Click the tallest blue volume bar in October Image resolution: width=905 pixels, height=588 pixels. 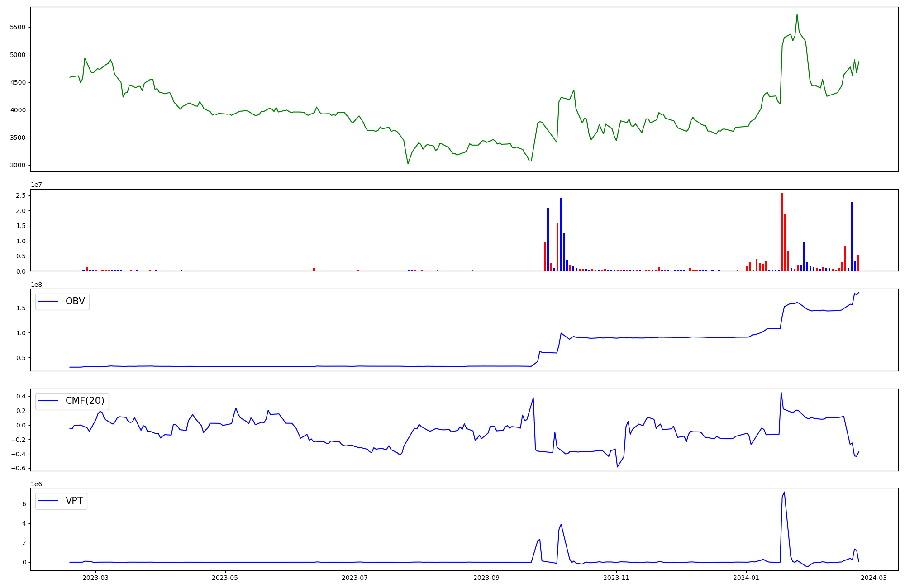[x=561, y=234]
